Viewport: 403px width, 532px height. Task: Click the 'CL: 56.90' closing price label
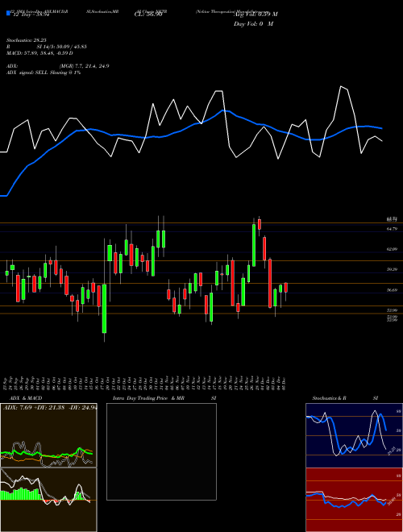(x=148, y=15)
